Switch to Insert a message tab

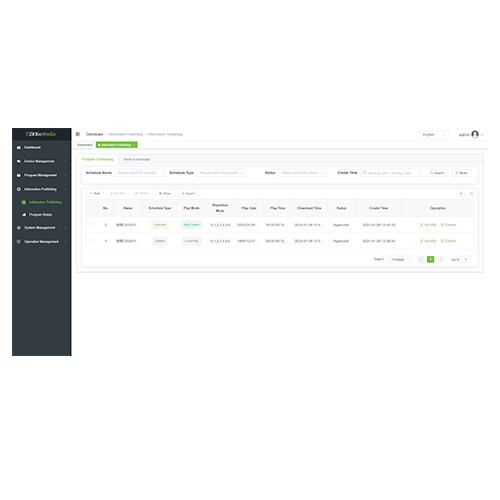[x=137, y=159]
